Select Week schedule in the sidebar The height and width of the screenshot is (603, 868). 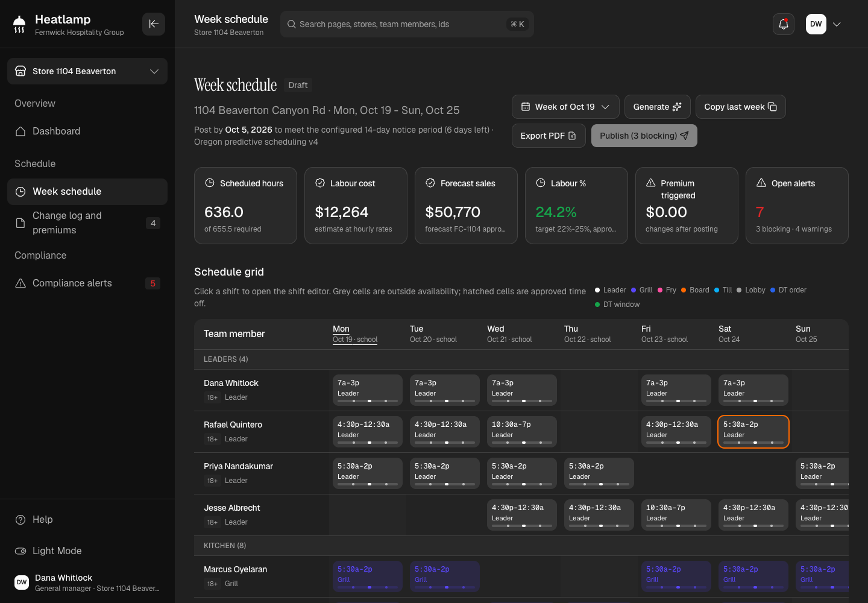pos(87,192)
